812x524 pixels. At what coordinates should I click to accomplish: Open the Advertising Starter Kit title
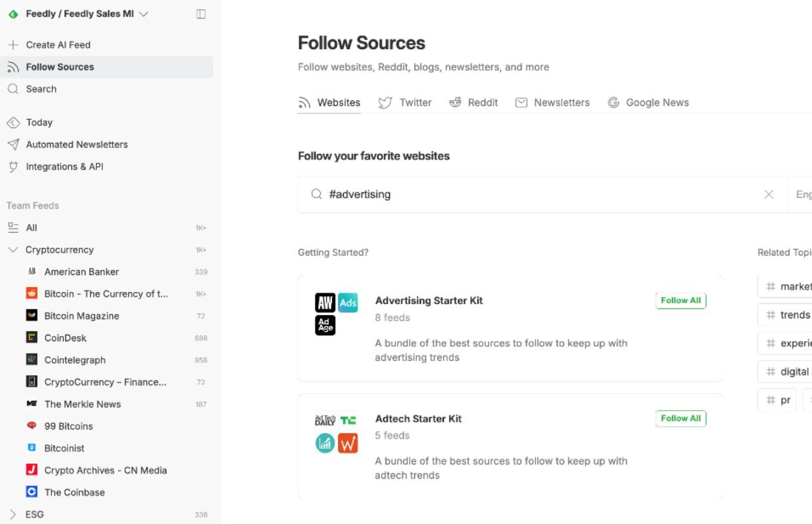[429, 301]
